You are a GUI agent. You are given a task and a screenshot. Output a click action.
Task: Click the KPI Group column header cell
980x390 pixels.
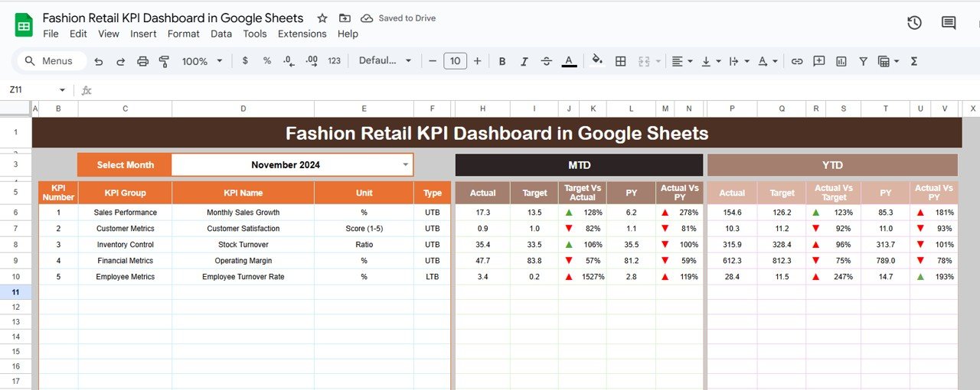coord(125,193)
